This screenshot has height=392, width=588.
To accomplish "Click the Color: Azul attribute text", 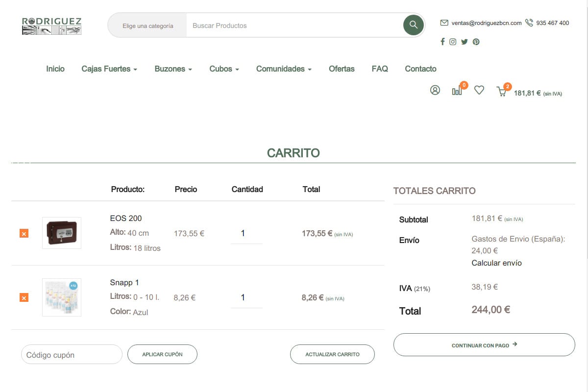I will (129, 312).
